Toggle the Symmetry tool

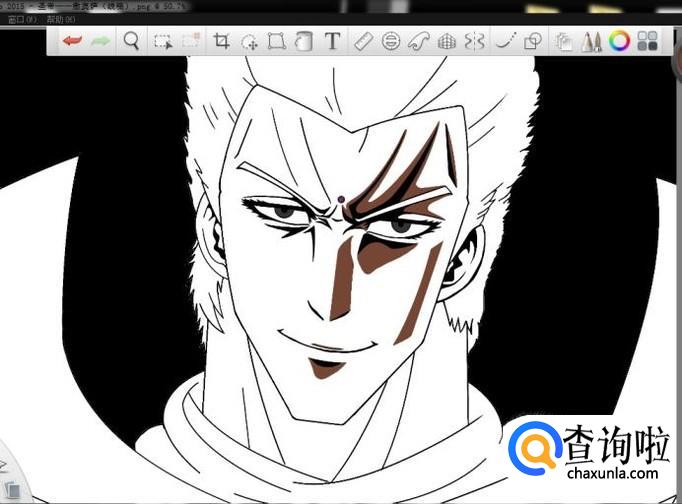point(475,42)
